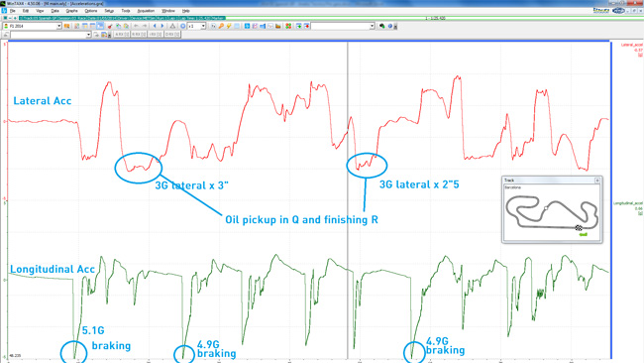Expand the F1 2014 dropdown list
The image size is (644, 363).
click(x=58, y=26)
